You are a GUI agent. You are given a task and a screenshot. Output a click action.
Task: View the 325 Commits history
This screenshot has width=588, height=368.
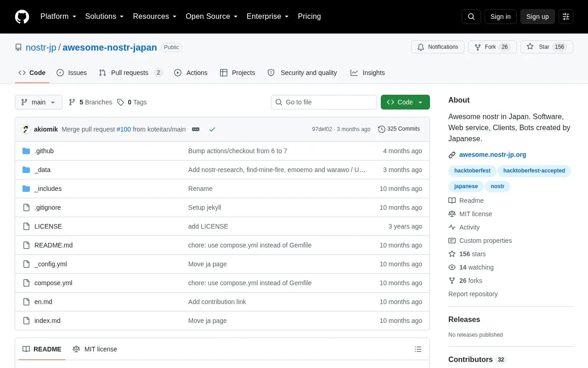tap(399, 129)
